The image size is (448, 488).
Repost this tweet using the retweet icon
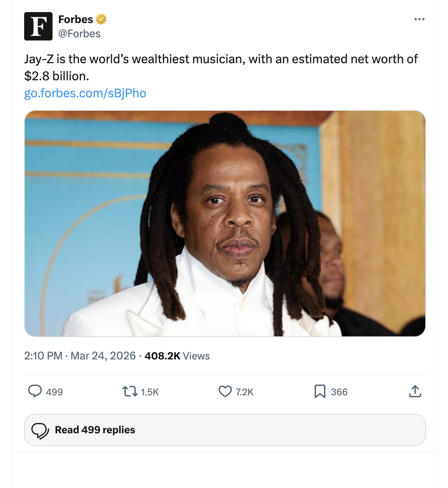click(130, 391)
